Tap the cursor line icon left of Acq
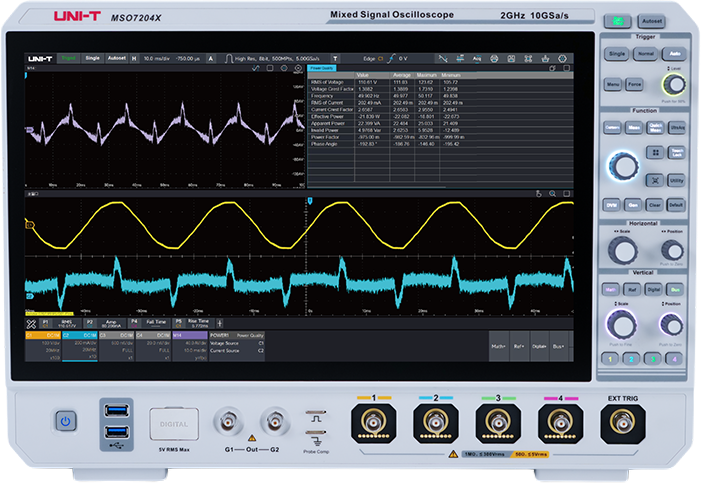The image size is (701, 483). coord(460,59)
